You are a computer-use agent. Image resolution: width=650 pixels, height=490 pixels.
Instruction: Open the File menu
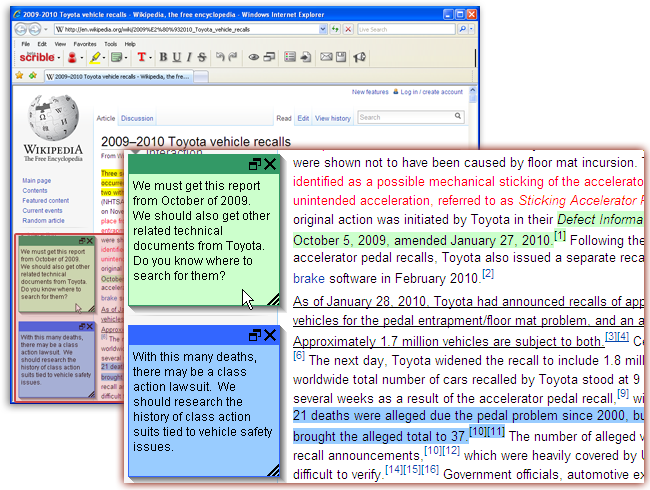pyautogui.click(x=26, y=44)
